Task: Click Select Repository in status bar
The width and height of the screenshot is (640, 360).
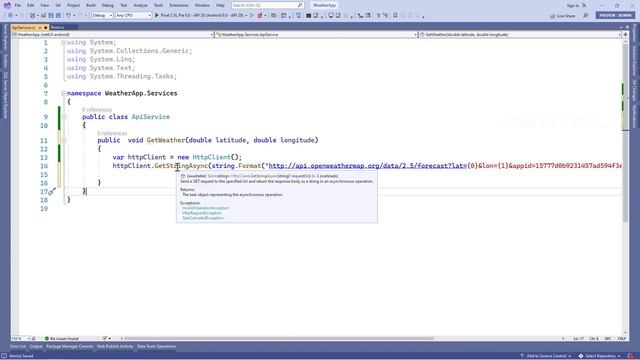Action: [x=600, y=356]
